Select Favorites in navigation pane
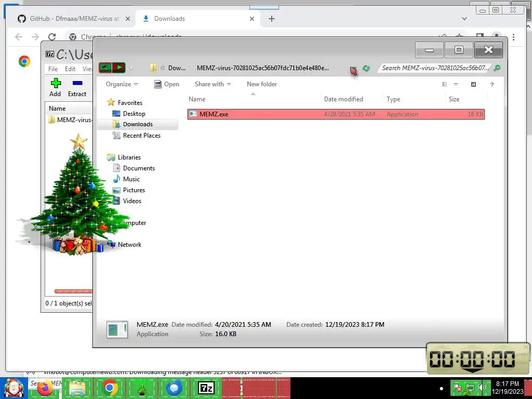Screen dimensions: 532x399 pyautogui.click(x=125, y=102)
